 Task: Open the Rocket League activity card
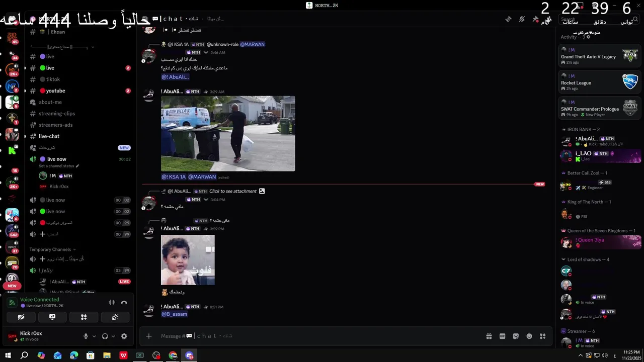pyautogui.click(x=599, y=82)
